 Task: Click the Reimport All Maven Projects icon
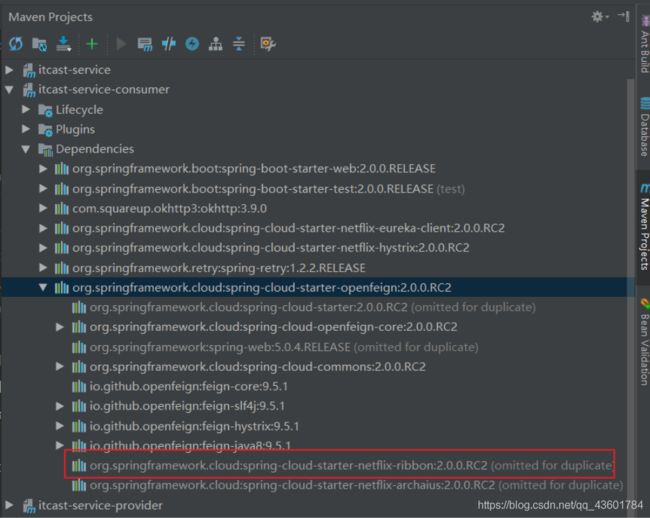click(x=15, y=44)
